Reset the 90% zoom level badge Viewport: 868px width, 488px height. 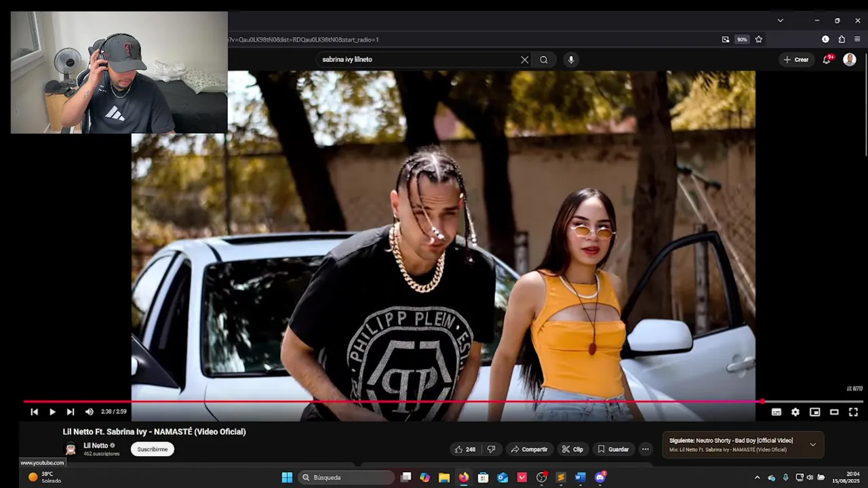[x=742, y=39]
